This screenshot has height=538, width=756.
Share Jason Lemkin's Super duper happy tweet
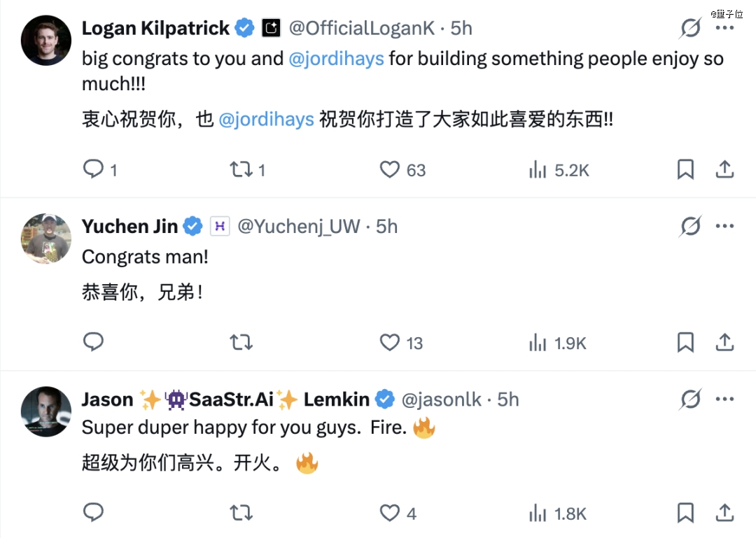pos(724,514)
